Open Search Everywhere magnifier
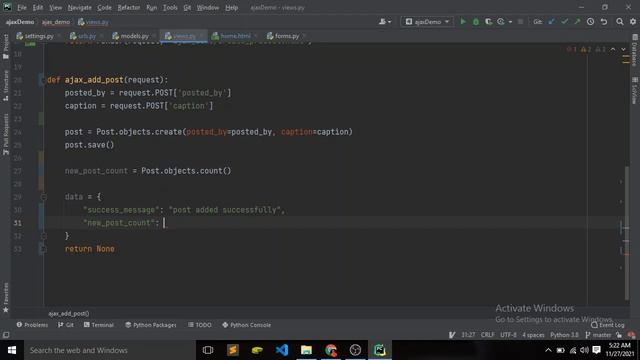 [x=620, y=22]
